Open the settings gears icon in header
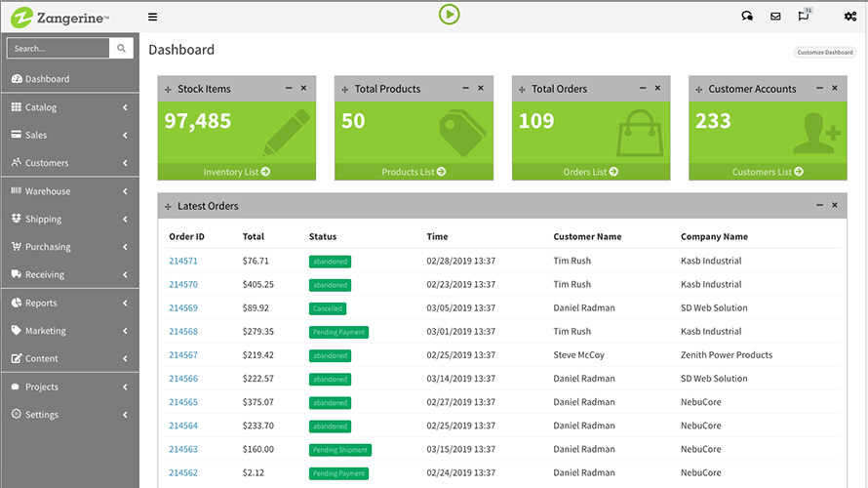 click(850, 17)
